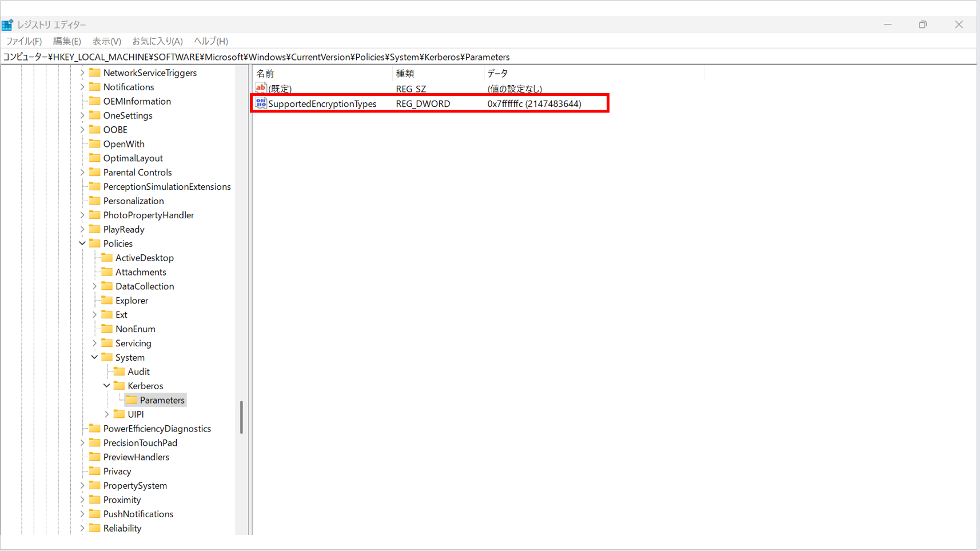Select the SupportedEncryptionTypes value name
This screenshot has width=980, height=551.
(x=322, y=103)
